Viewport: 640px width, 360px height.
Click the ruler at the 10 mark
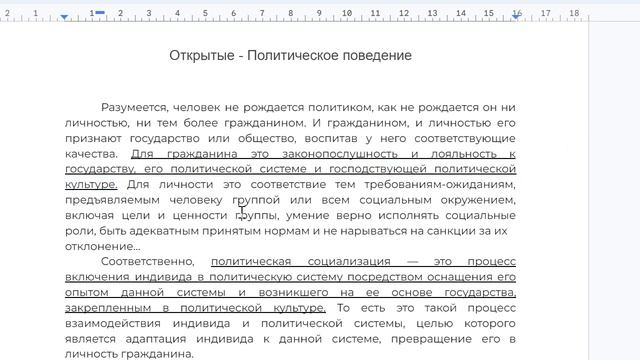click(347, 13)
